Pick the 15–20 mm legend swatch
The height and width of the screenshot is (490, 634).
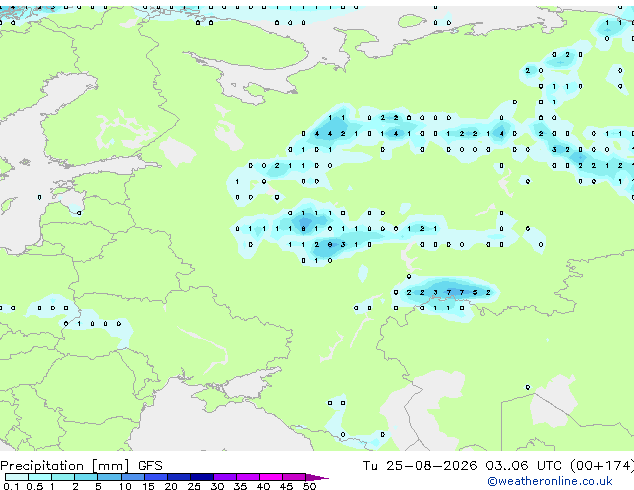(x=155, y=477)
